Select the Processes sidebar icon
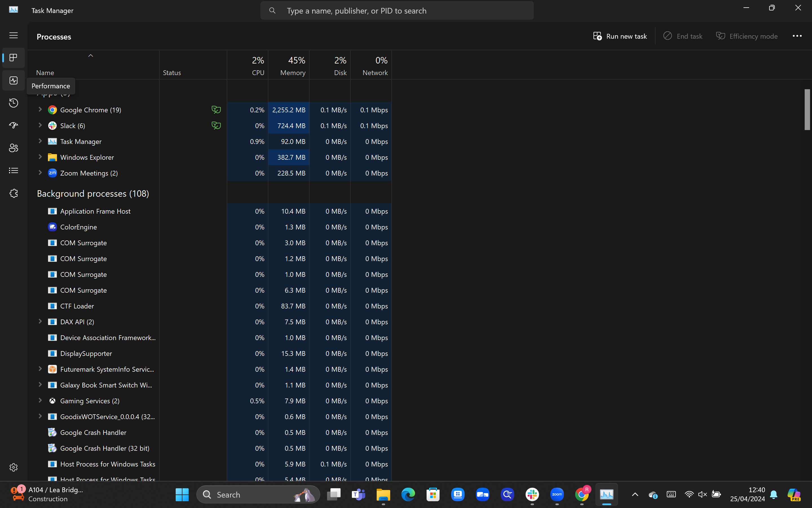 pyautogui.click(x=14, y=58)
